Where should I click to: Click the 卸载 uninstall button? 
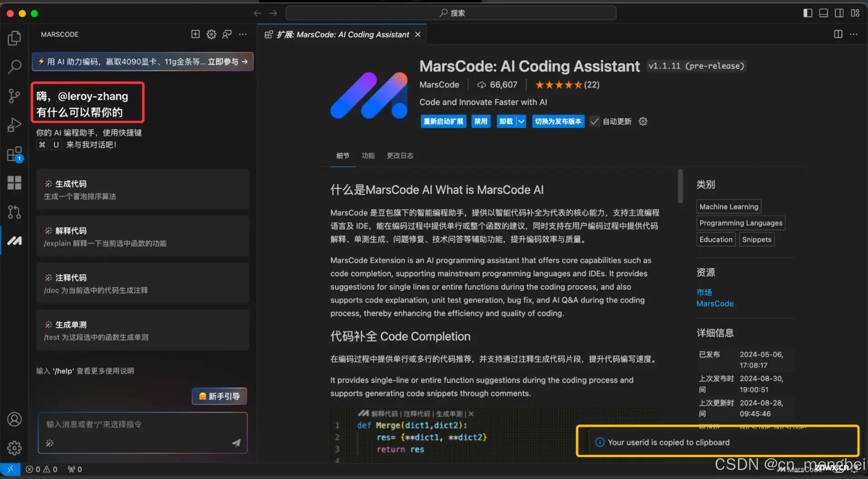506,121
